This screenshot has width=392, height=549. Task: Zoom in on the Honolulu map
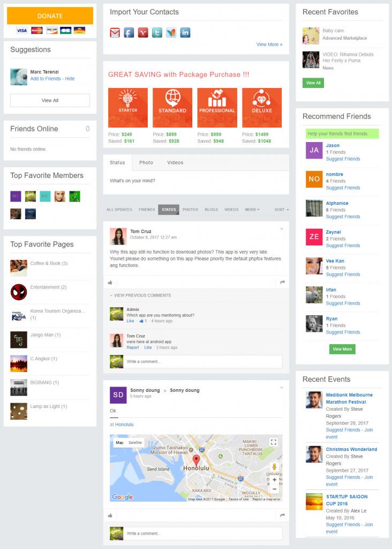[x=275, y=480]
